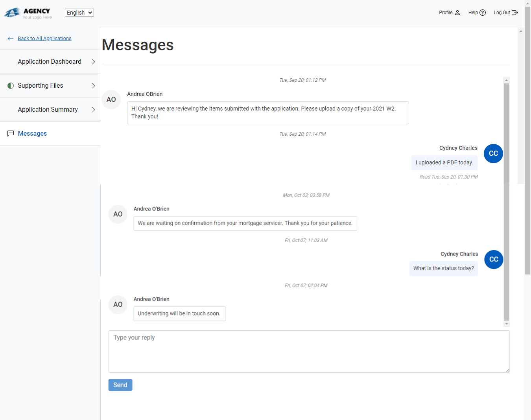Screen dimensions: 531x420
Task: Click the AO avatar beside the underwriting message
Action: 118,304
